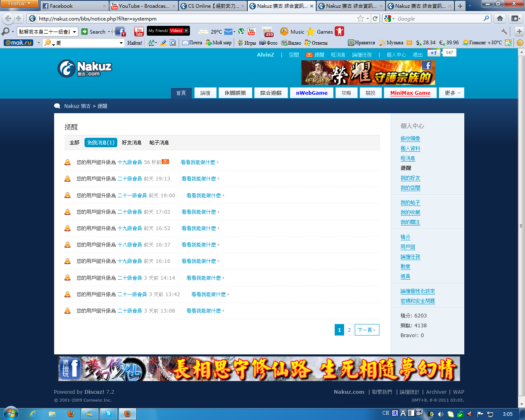
Task: Click the bookmark star in the address bar
Action: [x=360, y=18]
